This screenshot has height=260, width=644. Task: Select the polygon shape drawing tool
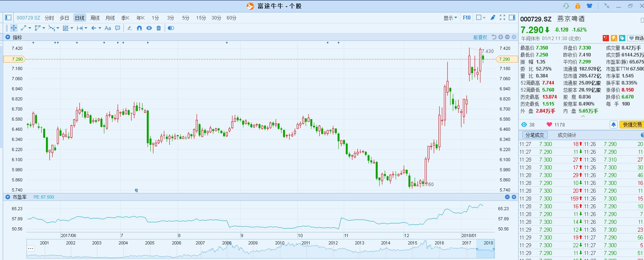37,28
